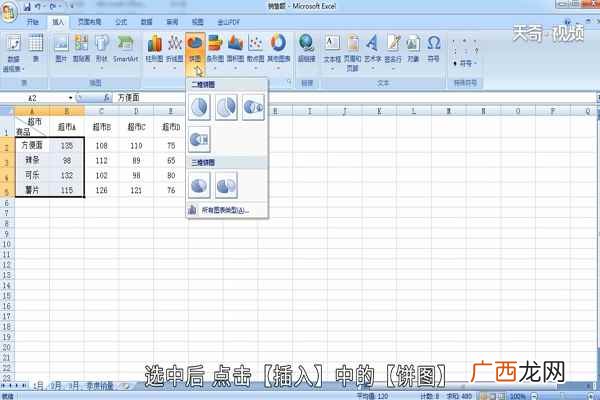Open All Chart Types (所有图表类型) dialog

pos(227,210)
